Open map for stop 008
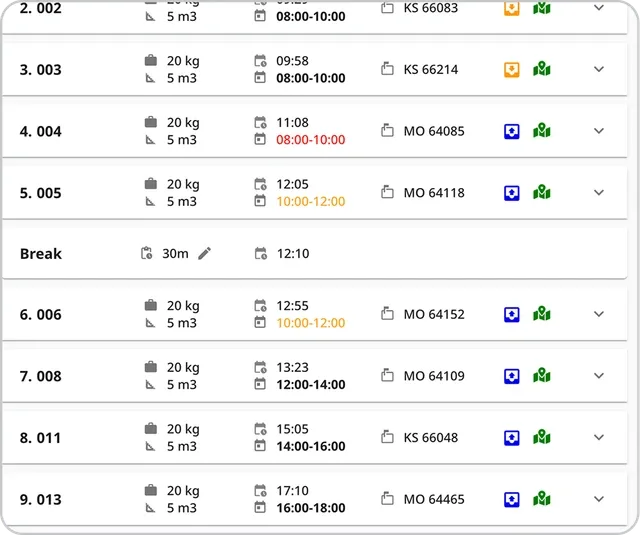640x535 pixels. pos(542,376)
